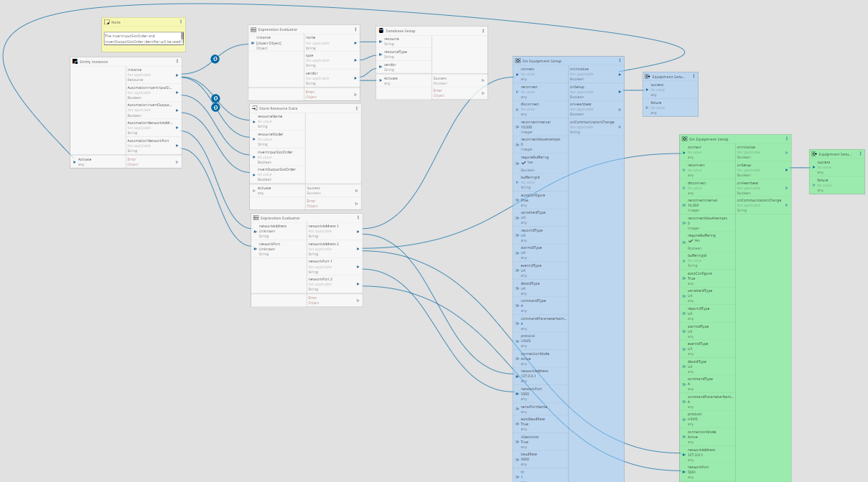Click the Database Setup node icon
The width and height of the screenshot is (868, 482).
click(381, 31)
